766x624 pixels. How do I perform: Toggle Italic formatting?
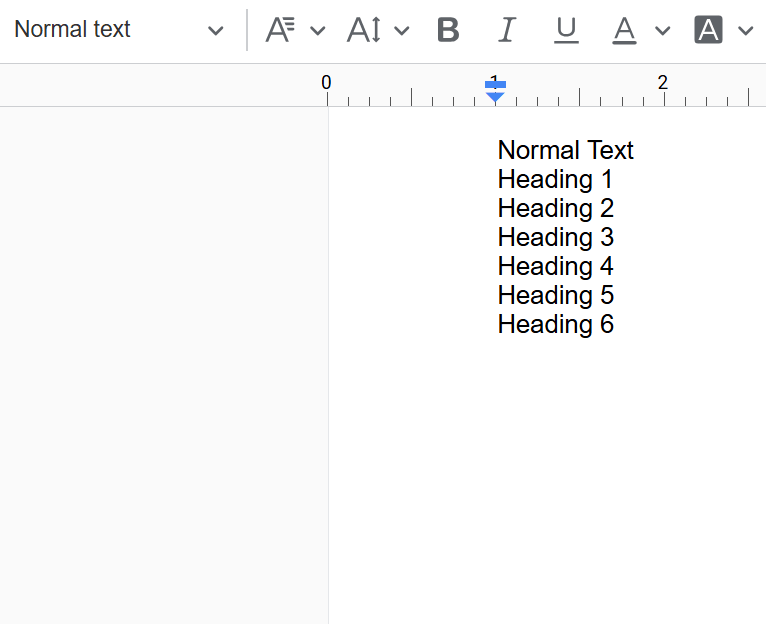click(507, 30)
